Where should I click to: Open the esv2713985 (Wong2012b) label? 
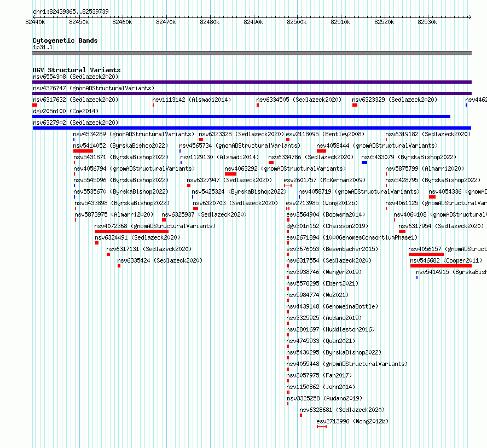(322, 203)
